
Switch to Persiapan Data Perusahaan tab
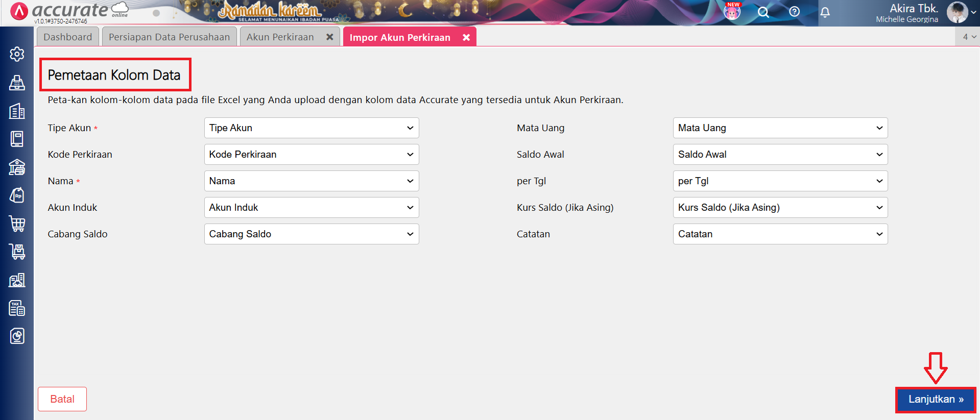(169, 37)
